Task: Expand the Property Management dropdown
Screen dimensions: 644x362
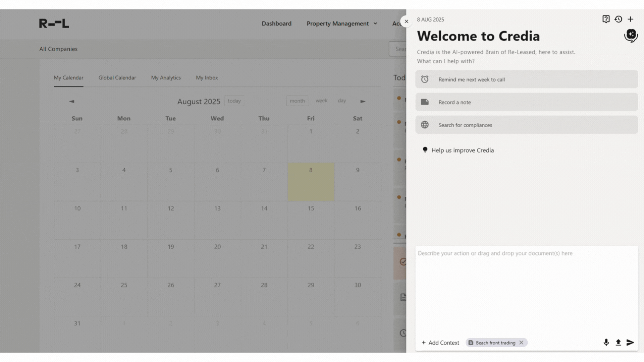Action: tap(342, 23)
